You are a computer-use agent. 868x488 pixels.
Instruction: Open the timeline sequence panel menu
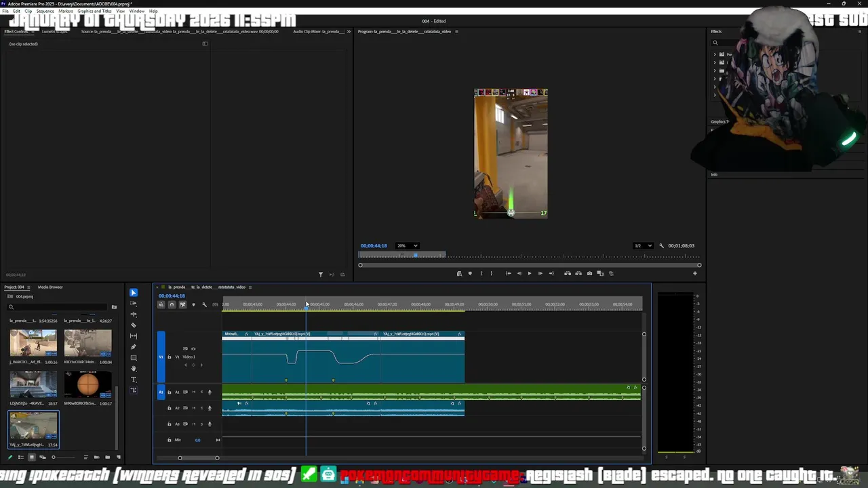point(250,287)
